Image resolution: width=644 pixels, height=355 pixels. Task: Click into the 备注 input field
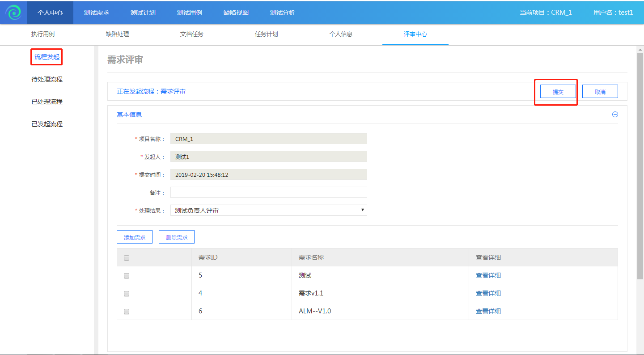click(268, 192)
